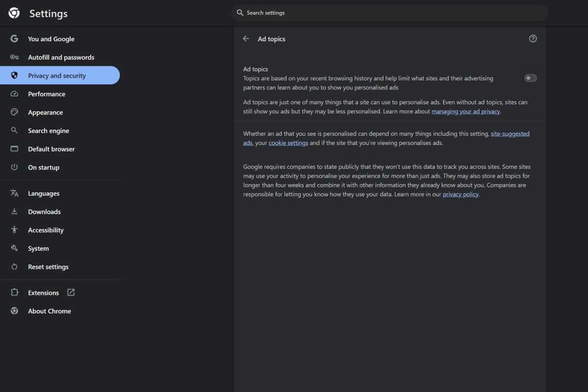Click the Autofill and passwords key icon

[14, 57]
